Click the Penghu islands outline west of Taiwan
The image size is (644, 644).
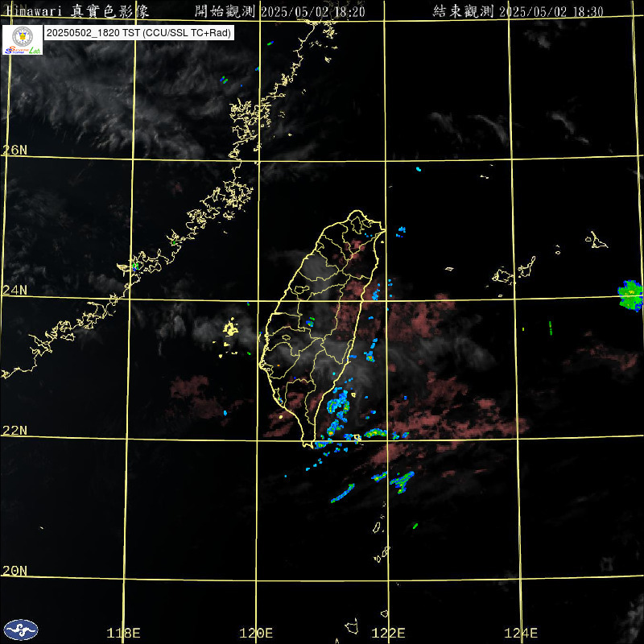230,328
